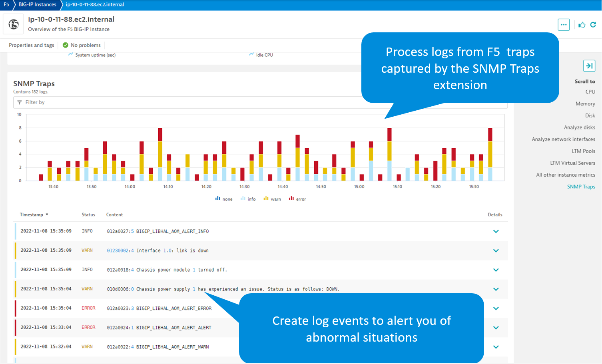Click the Details column header
Image resolution: width=602 pixels, height=364 pixels.
click(495, 215)
